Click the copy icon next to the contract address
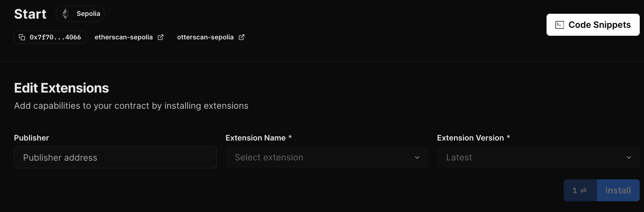The image size is (644, 212). click(22, 37)
